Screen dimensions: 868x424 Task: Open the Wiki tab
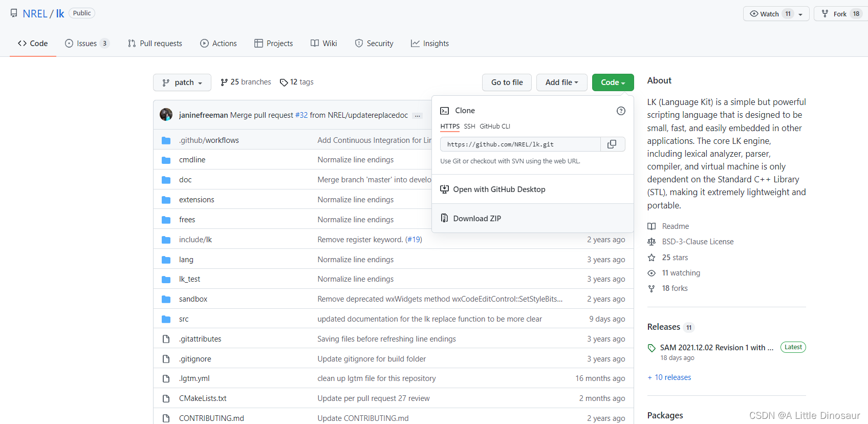324,44
